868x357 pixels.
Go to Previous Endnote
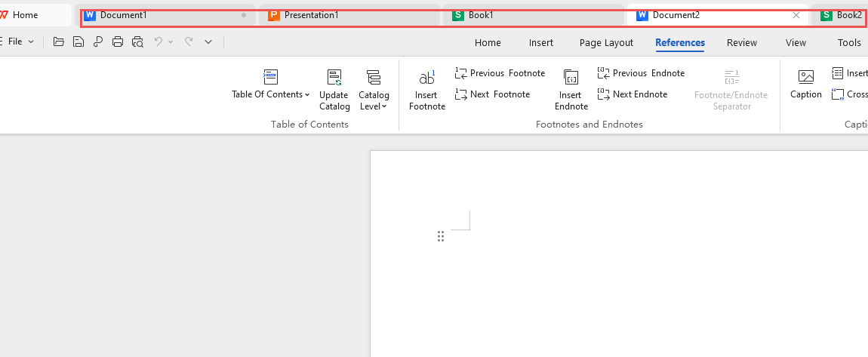pyautogui.click(x=641, y=73)
